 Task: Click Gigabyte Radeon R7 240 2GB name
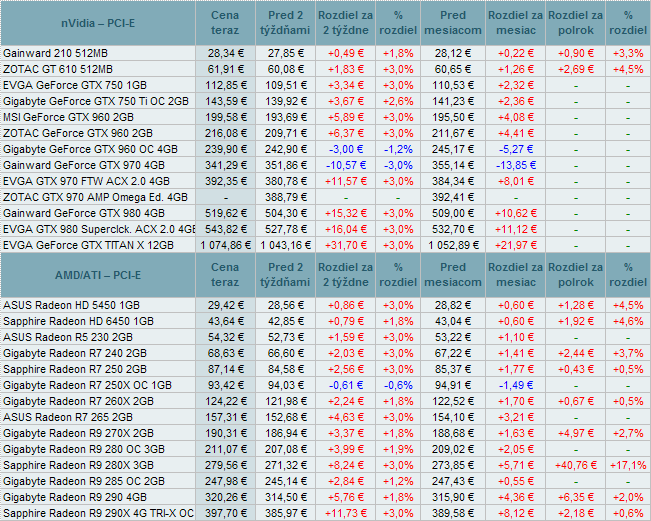(x=75, y=353)
